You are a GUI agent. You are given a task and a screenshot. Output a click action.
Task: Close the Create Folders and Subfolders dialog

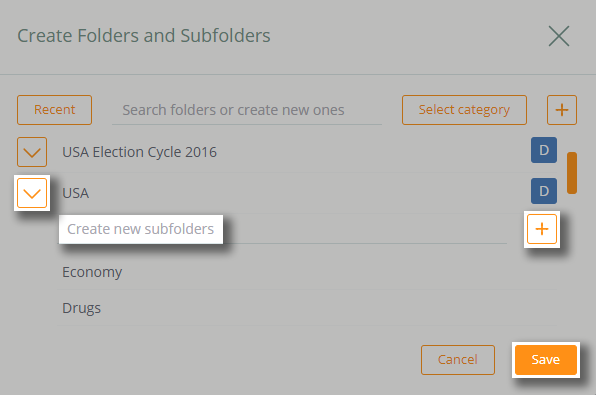coord(559,36)
